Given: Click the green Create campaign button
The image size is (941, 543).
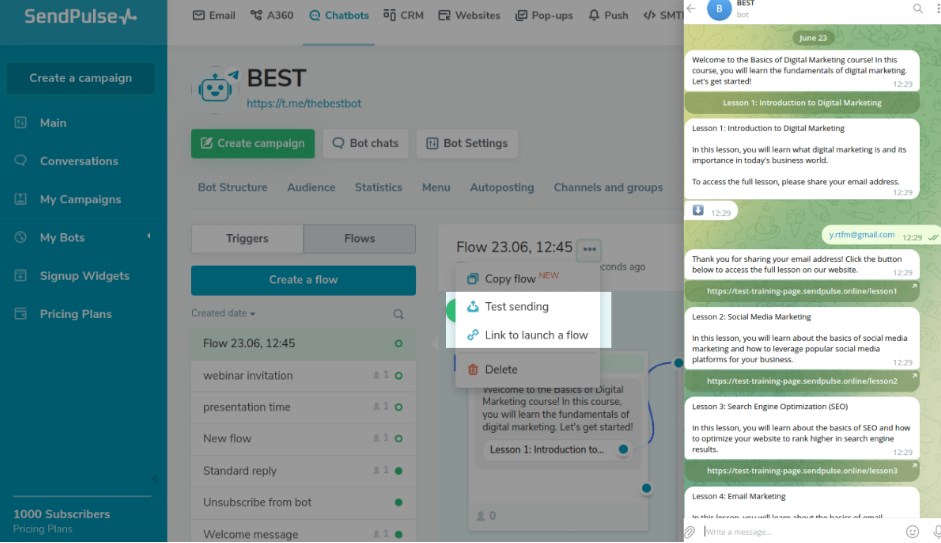Looking at the screenshot, I should 253,143.
